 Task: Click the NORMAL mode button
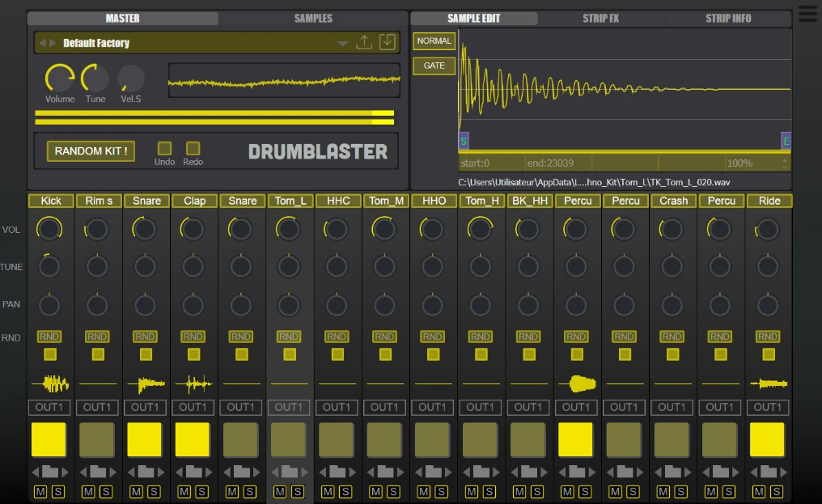[434, 40]
